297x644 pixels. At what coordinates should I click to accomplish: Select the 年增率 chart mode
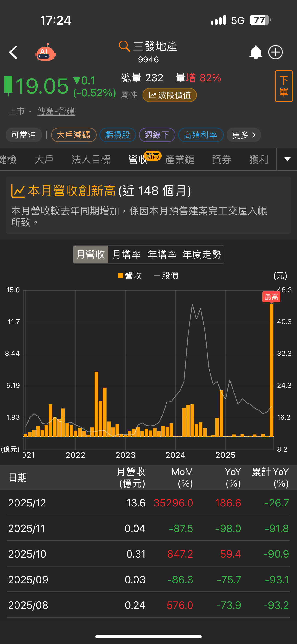click(162, 255)
